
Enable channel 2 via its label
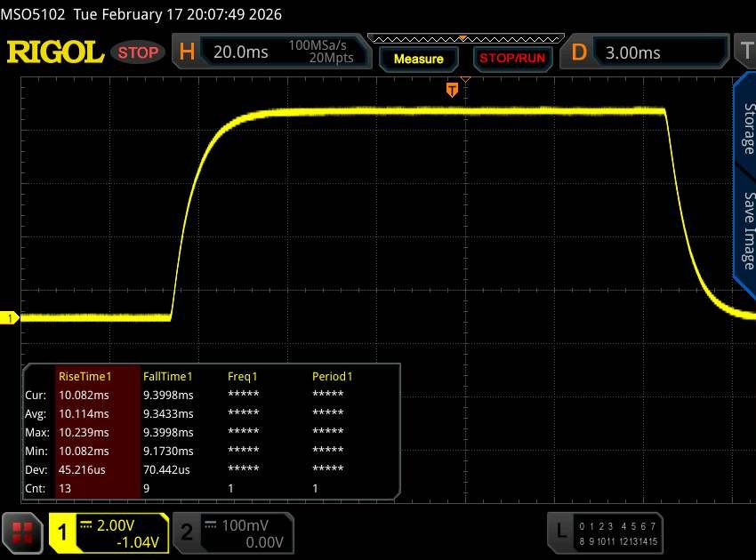pos(187,532)
